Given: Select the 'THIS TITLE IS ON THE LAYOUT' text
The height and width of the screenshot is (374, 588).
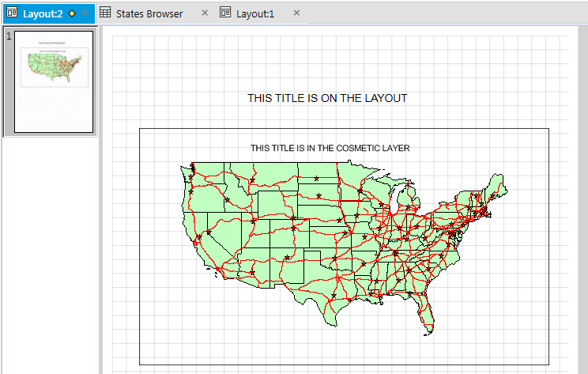Looking at the screenshot, I should tap(327, 98).
